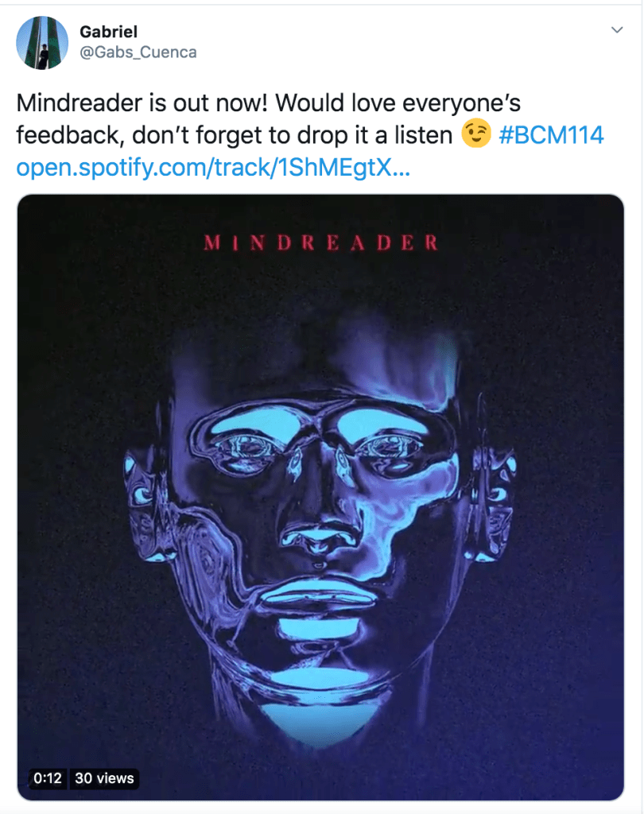Play the Mindreader video thumbnail

click(x=320, y=498)
